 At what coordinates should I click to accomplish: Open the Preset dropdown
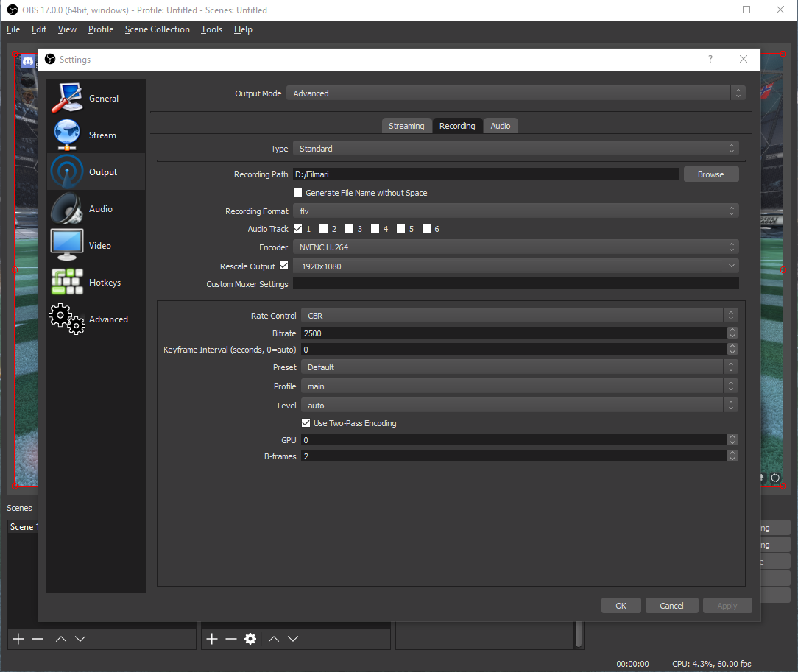coord(519,367)
